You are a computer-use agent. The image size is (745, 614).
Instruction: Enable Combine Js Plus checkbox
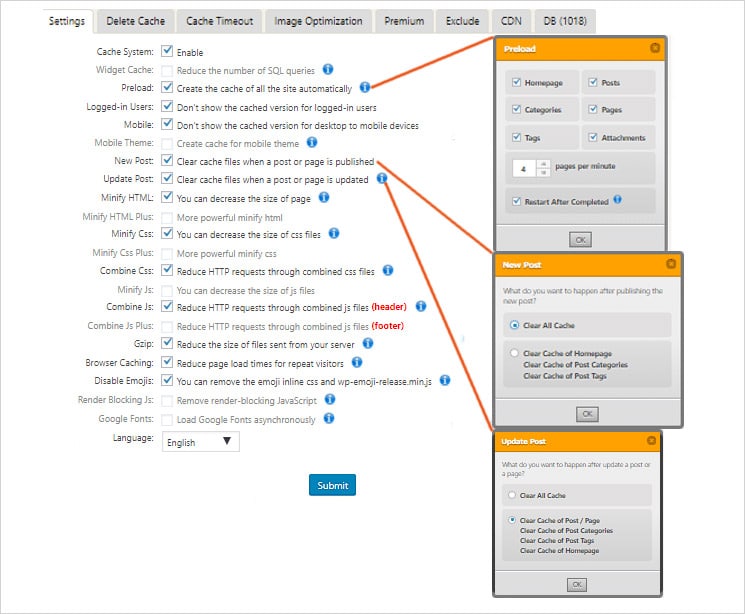[x=167, y=326]
